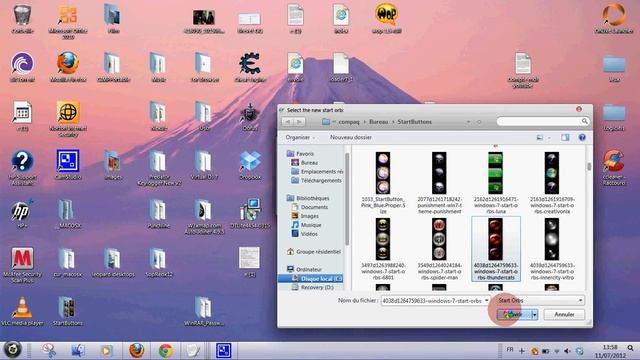The height and width of the screenshot is (360, 640).
Task: Select Bibliothèques in the navigation pane
Action: (x=313, y=198)
